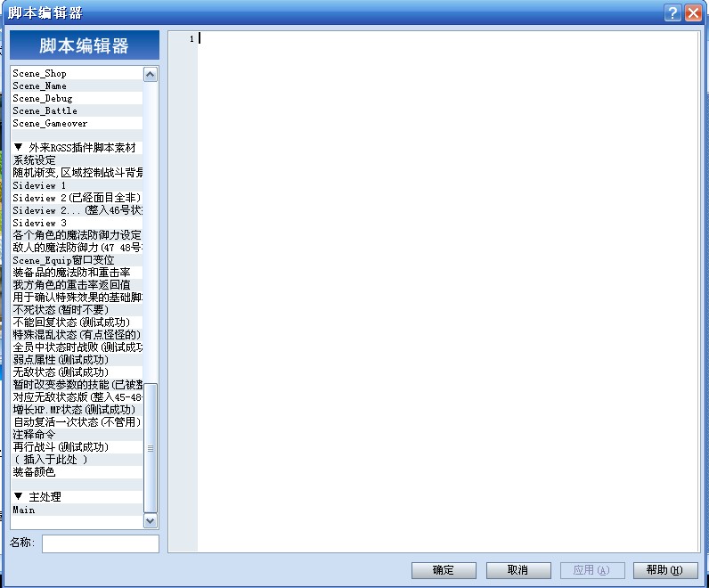Click the 名称 name input field
Image resolution: width=709 pixels, height=588 pixels.
tap(101, 543)
